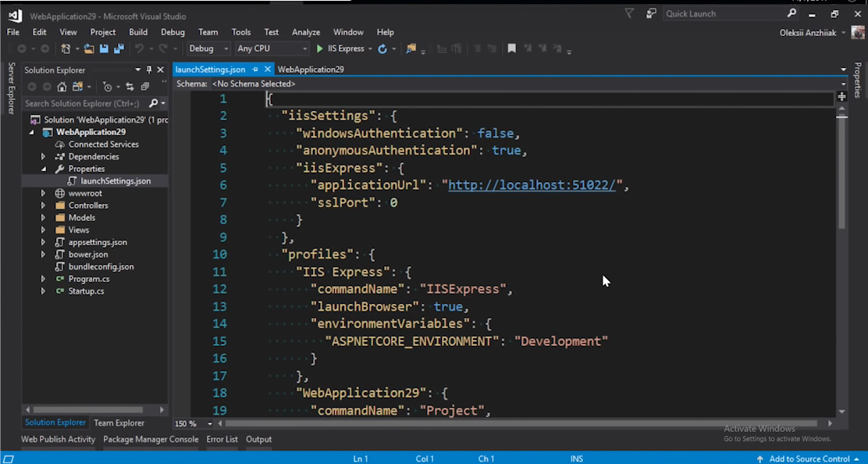Open the account name dropdown arrow
Screen dimensions: 868x464
(844, 33)
